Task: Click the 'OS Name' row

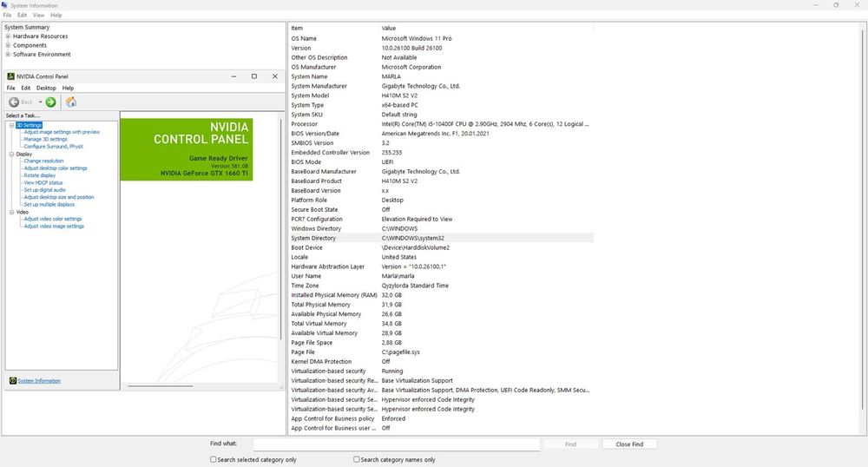Action: point(441,39)
